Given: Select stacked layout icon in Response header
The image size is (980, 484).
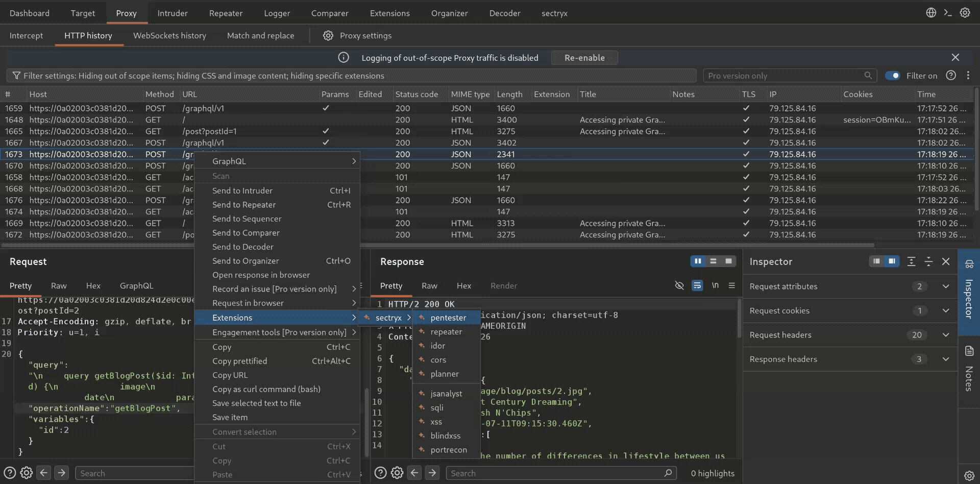Looking at the screenshot, I should coord(713,261).
